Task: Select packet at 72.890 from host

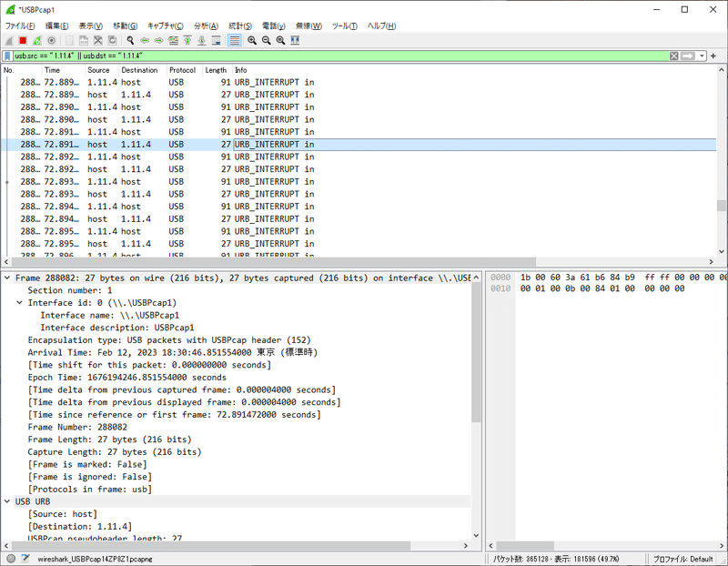Action: click(359, 120)
